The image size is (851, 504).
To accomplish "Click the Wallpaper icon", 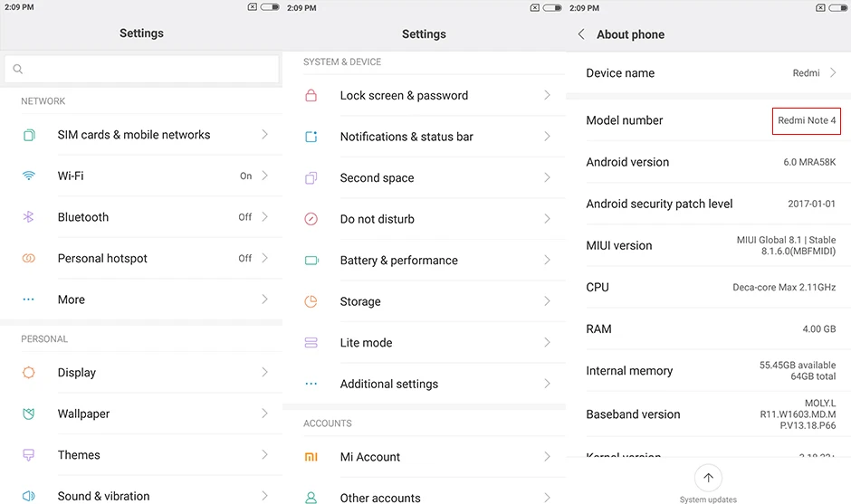I will click(x=29, y=414).
